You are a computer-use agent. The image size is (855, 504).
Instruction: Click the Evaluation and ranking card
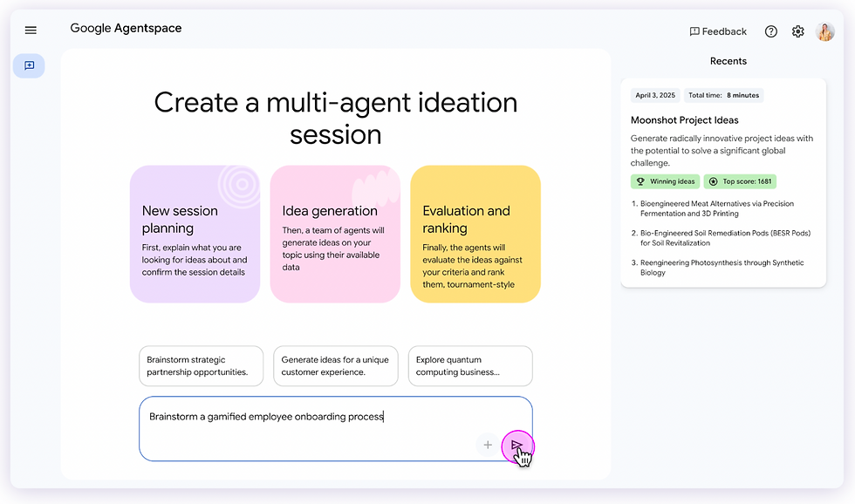(475, 235)
